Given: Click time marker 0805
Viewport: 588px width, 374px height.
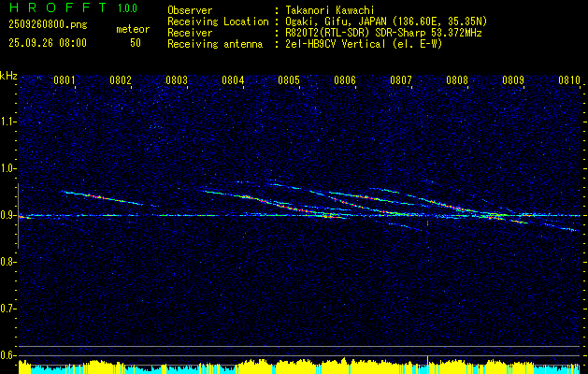Looking at the screenshot, I should click(289, 80).
